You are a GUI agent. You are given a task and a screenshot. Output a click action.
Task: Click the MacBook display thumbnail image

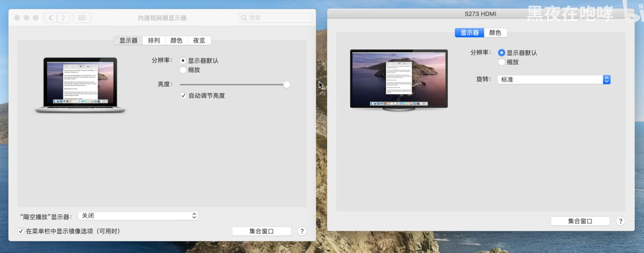click(x=80, y=83)
